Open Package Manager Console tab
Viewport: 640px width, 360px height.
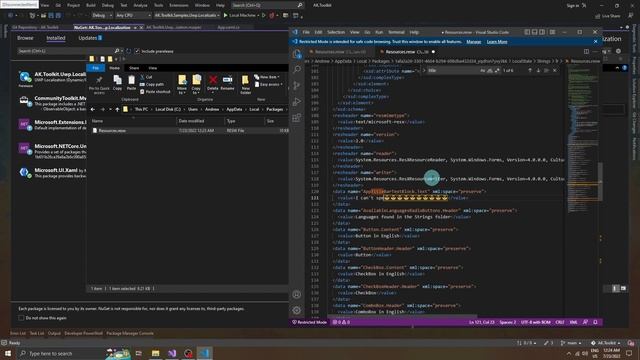point(130,333)
